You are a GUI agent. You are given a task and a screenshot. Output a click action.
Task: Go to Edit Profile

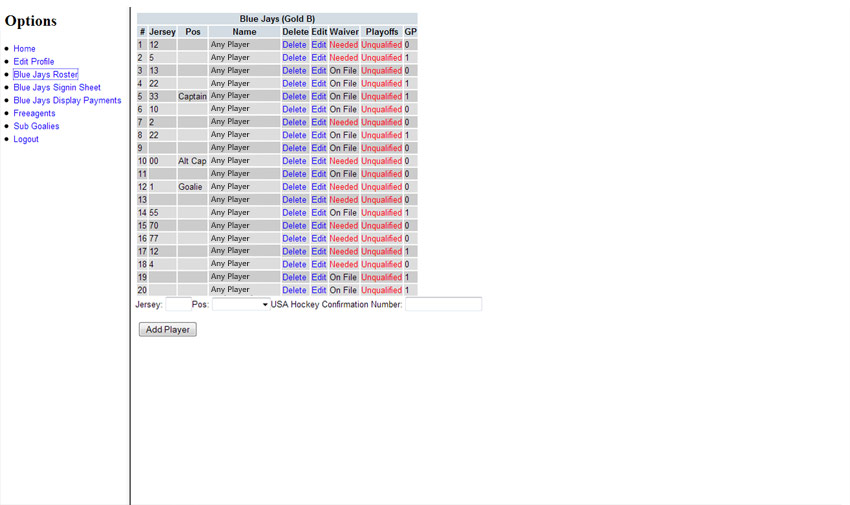click(x=34, y=61)
